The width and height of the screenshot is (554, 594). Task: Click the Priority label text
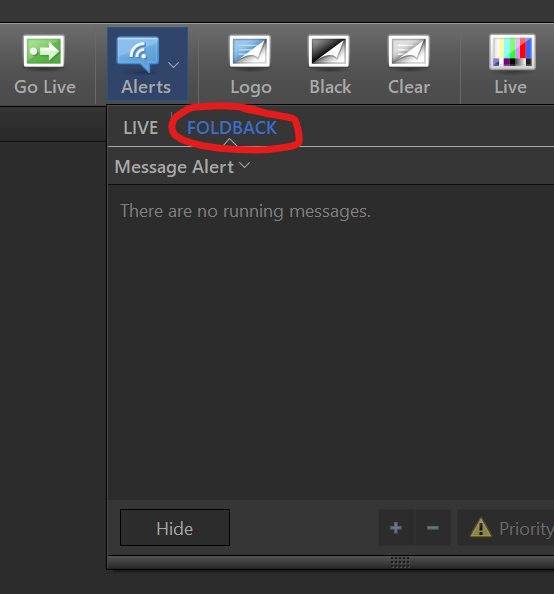(x=527, y=529)
